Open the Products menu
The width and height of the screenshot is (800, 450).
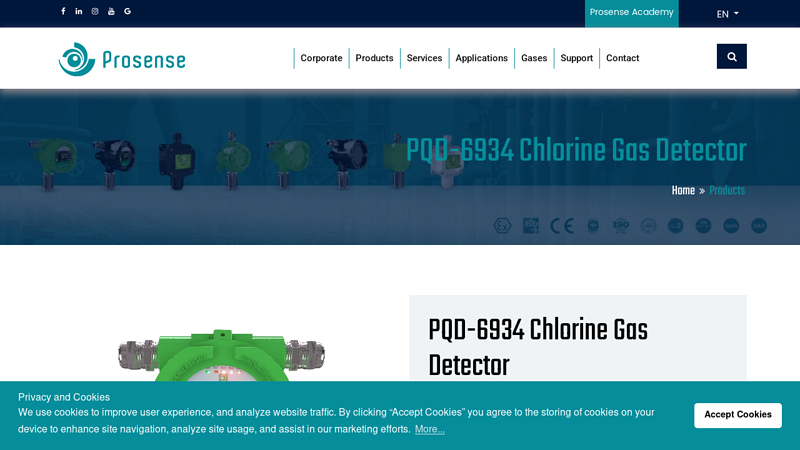pyautogui.click(x=374, y=58)
